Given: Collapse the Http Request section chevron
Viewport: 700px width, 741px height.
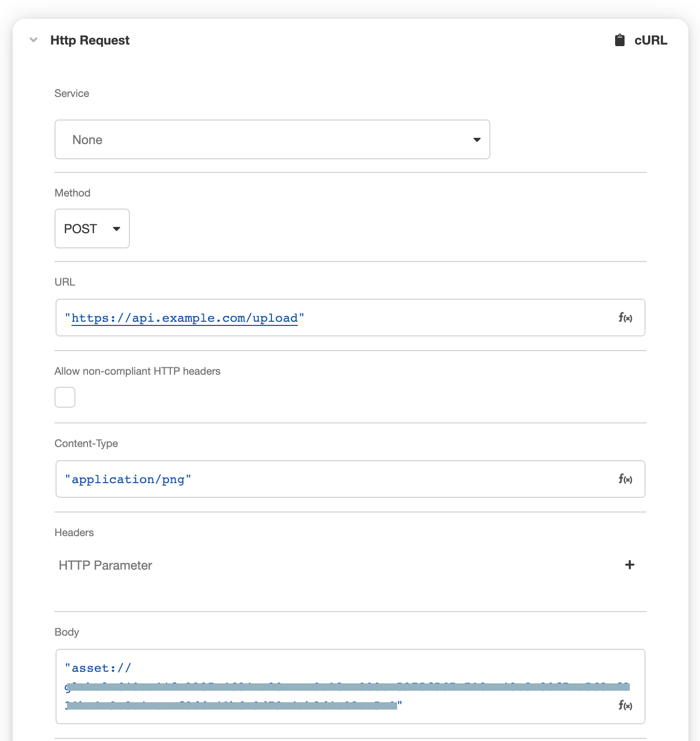Looking at the screenshot, I should pyautogui.click(x=34, y=40).
